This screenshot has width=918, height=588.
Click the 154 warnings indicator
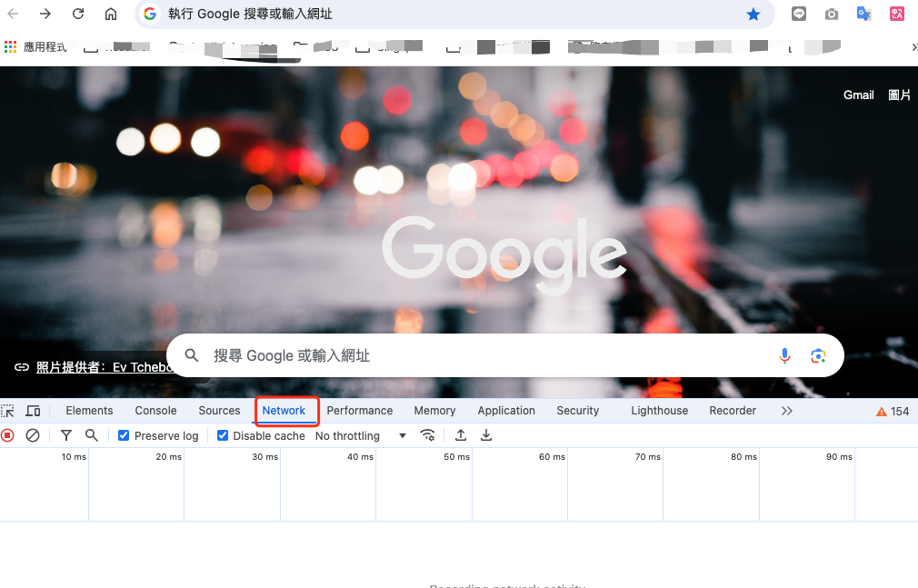pos(893,412)
